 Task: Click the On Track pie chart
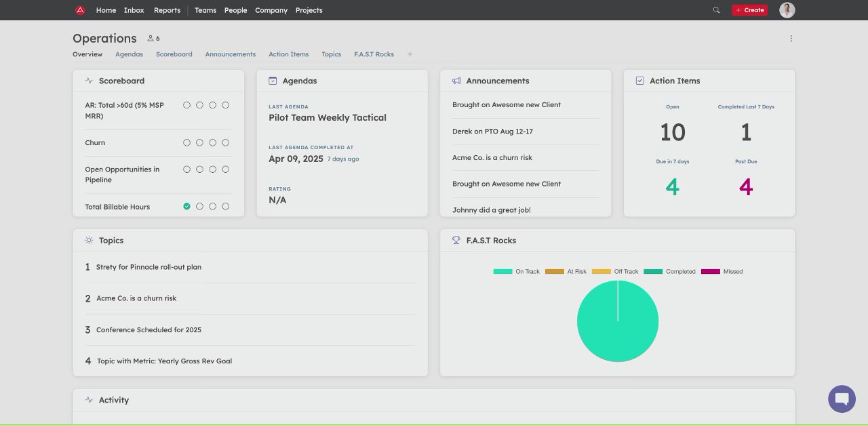click(618, 321)
